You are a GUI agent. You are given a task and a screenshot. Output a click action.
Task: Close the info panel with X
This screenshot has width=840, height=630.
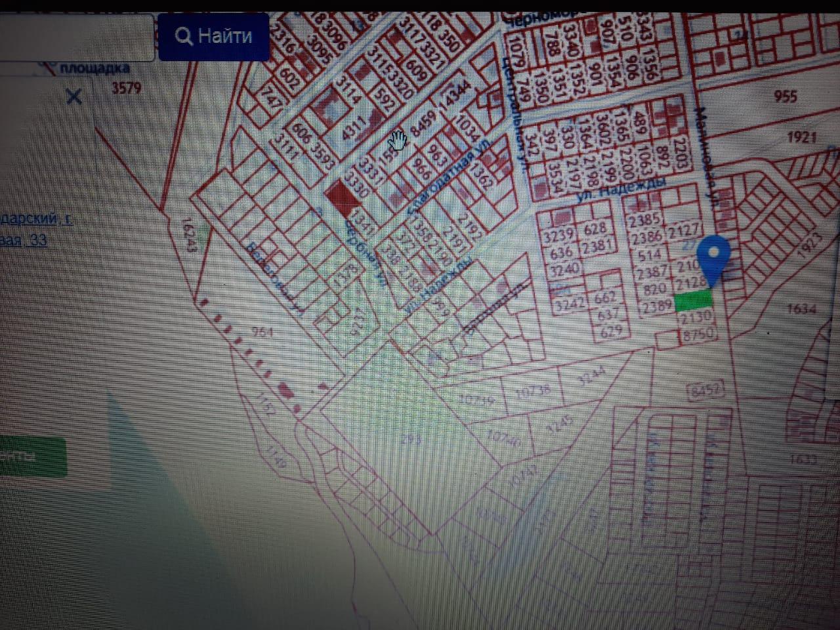click(x=74, y=97)
